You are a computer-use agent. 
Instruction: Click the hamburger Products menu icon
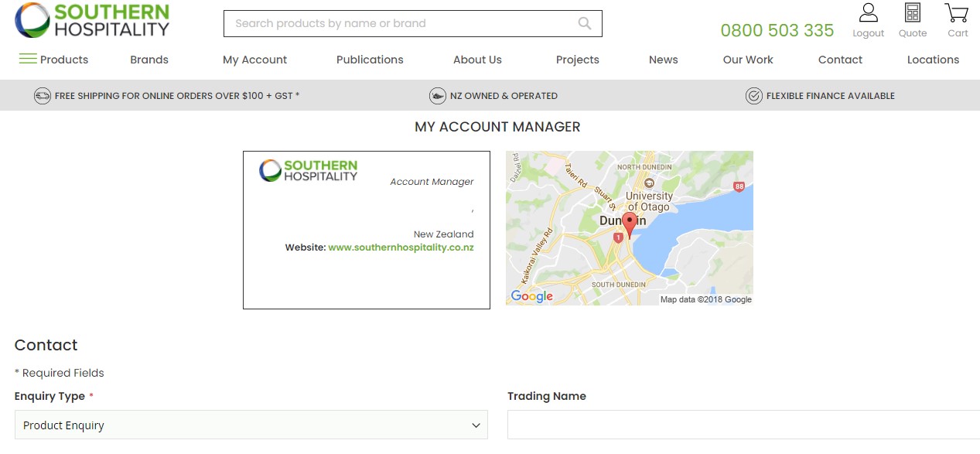[28, 59]
